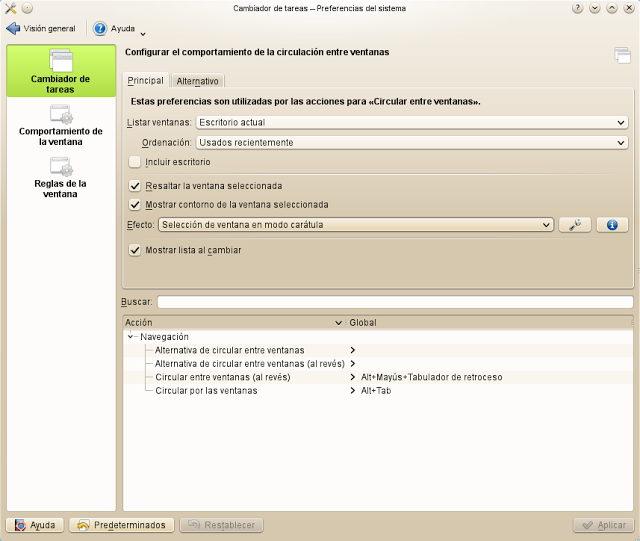Screen dimensions: 640x541
Task: Open the Efecto selection dropdown
Action: coord(356,225)
